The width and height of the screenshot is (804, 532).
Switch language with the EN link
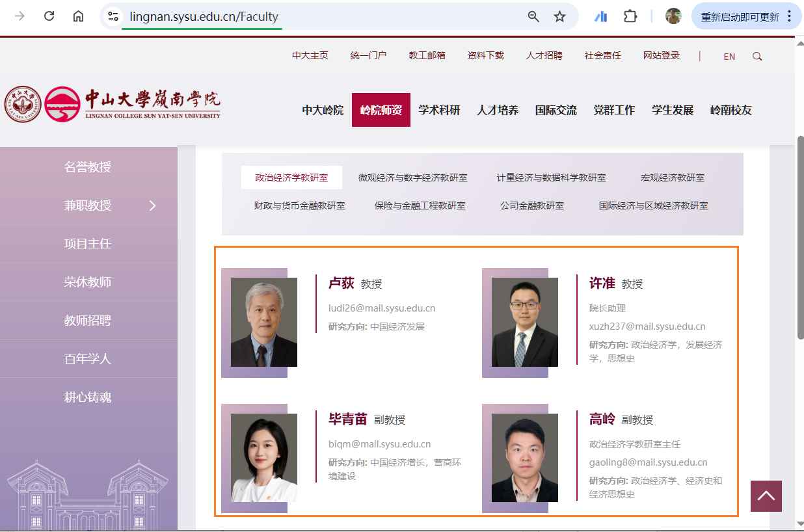click(x=729, y=57)
